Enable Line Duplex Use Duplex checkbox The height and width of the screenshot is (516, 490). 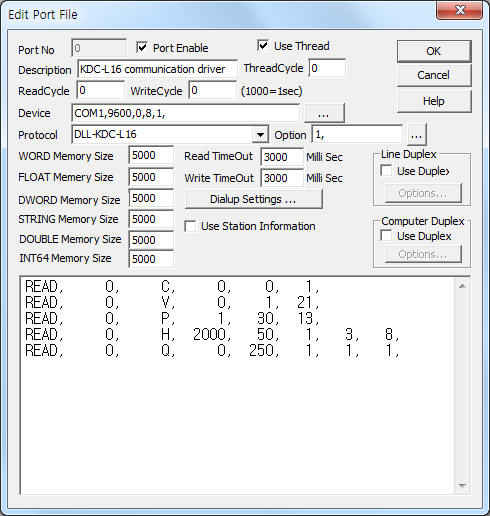point(386,171)
